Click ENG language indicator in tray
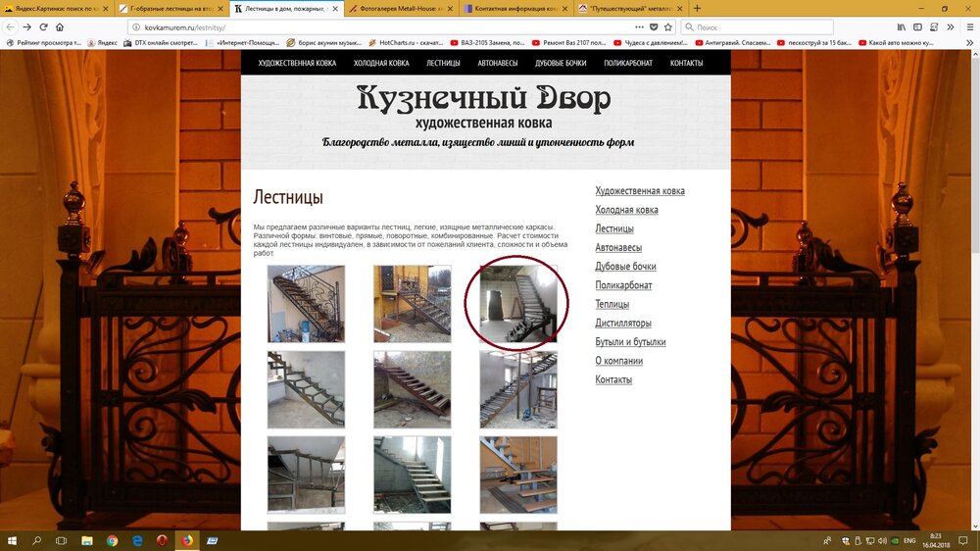 click(x=910, y=540)
